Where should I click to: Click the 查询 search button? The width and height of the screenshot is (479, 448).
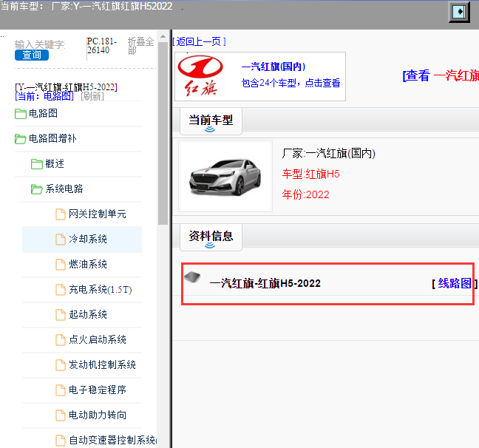pyautogui.click(x=32, y=55)
